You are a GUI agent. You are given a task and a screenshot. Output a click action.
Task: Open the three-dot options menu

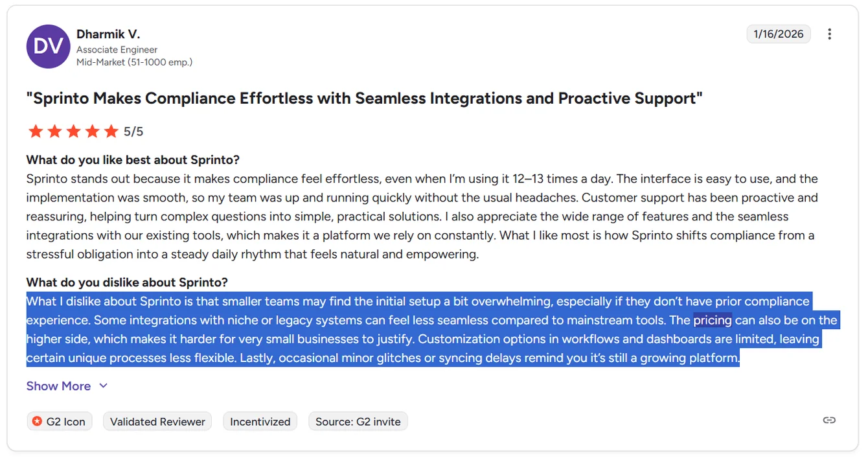coord(829,34)
